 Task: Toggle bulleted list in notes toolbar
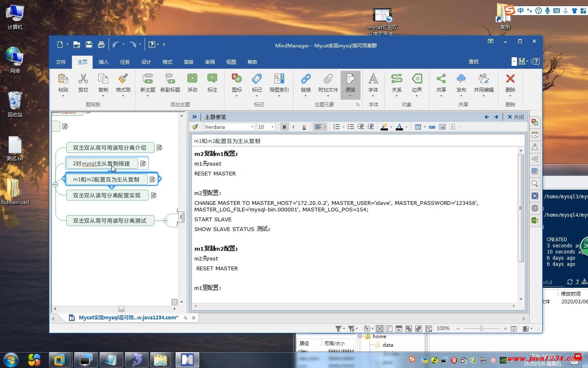coord(350,127)
